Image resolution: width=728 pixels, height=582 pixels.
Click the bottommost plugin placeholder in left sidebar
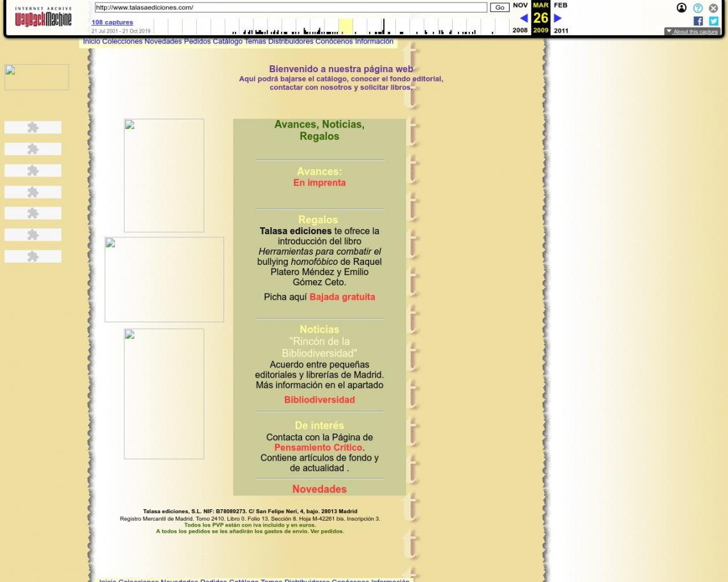pyautogui.click(x=33, y=256)
